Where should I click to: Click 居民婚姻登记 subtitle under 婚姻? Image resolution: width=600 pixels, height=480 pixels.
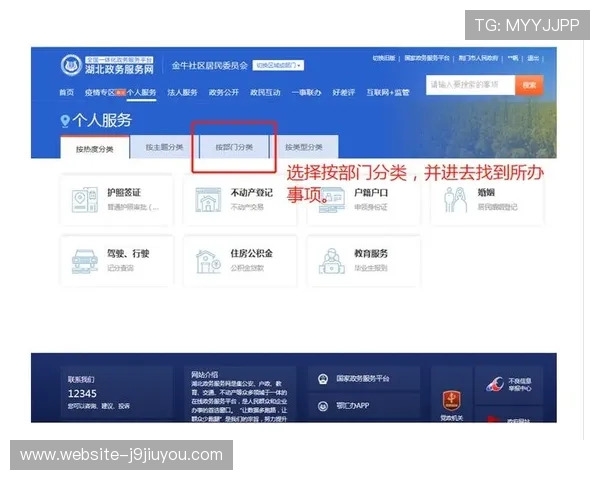497,207
